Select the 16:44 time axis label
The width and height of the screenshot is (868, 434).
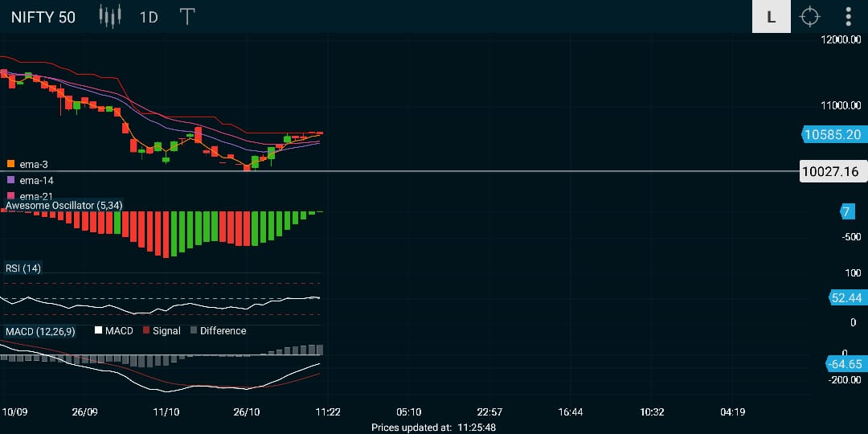click(571, 411)
